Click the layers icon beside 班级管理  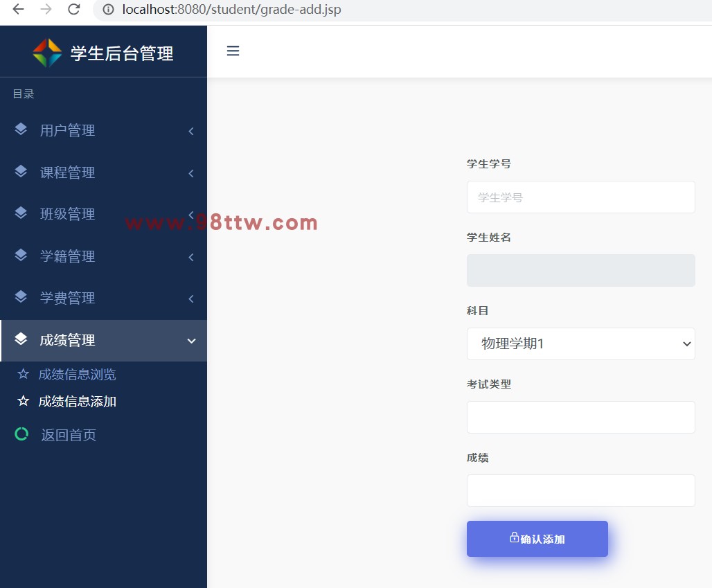(21, 213)
